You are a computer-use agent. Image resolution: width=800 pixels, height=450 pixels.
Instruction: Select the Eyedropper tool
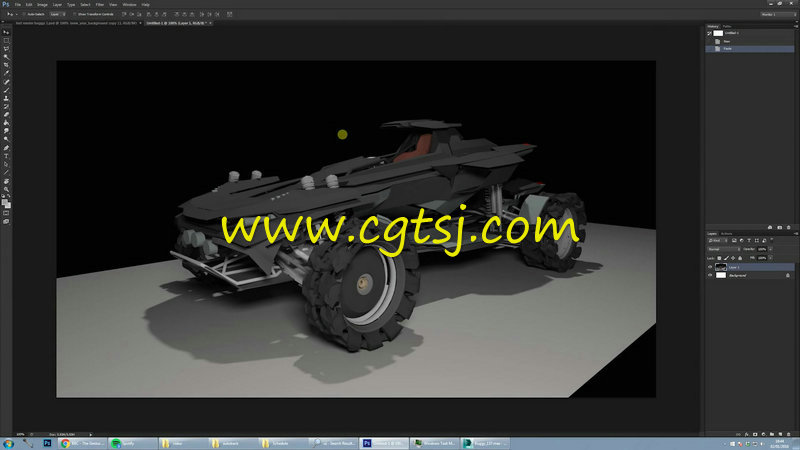pos(6,73)
